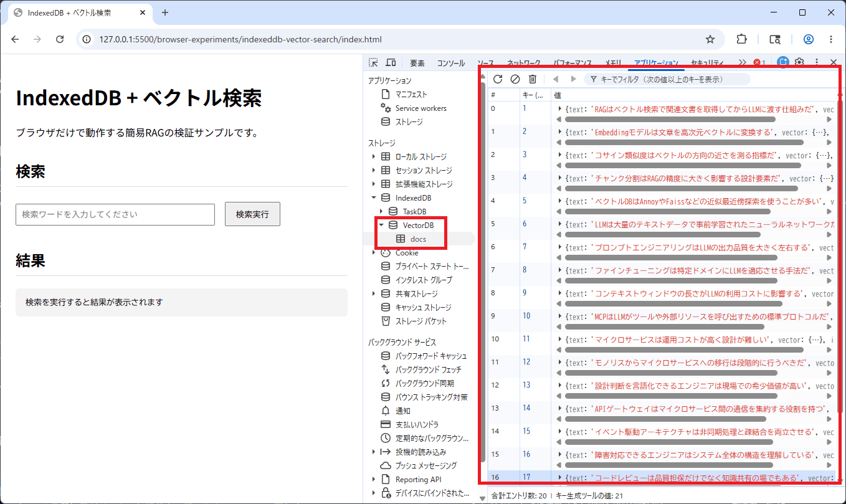Expand the Cookie tree node
The image size is (846, 504).
coord(374,252)
